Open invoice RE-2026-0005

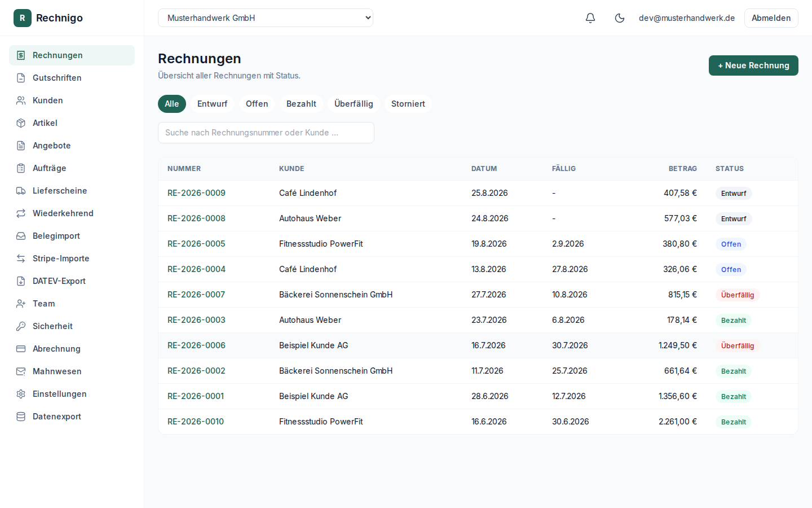click(196, 244)
